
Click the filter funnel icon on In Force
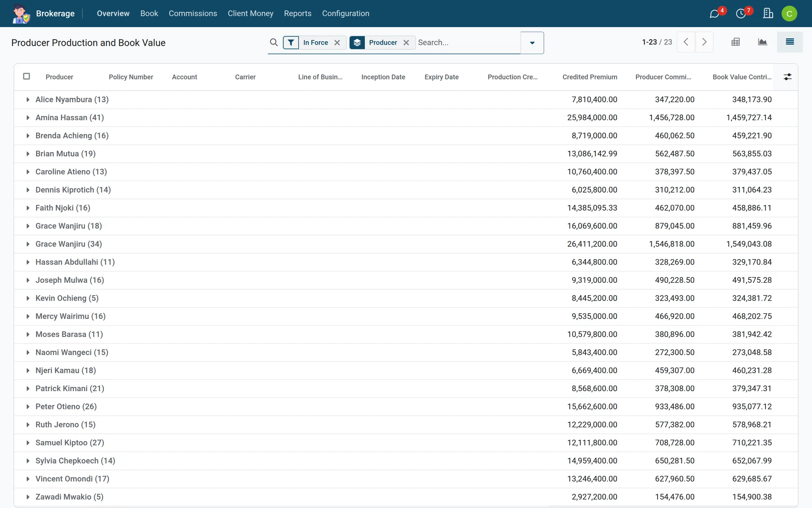pos(291,42)
